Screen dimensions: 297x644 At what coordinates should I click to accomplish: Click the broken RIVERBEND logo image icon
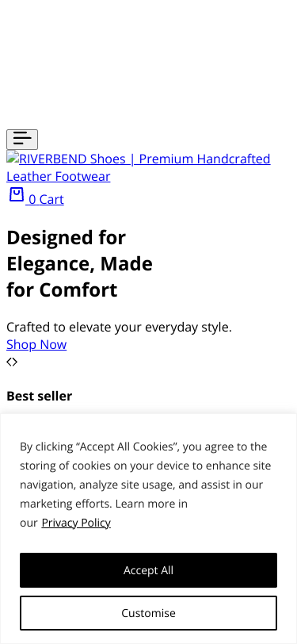(13, 158)
